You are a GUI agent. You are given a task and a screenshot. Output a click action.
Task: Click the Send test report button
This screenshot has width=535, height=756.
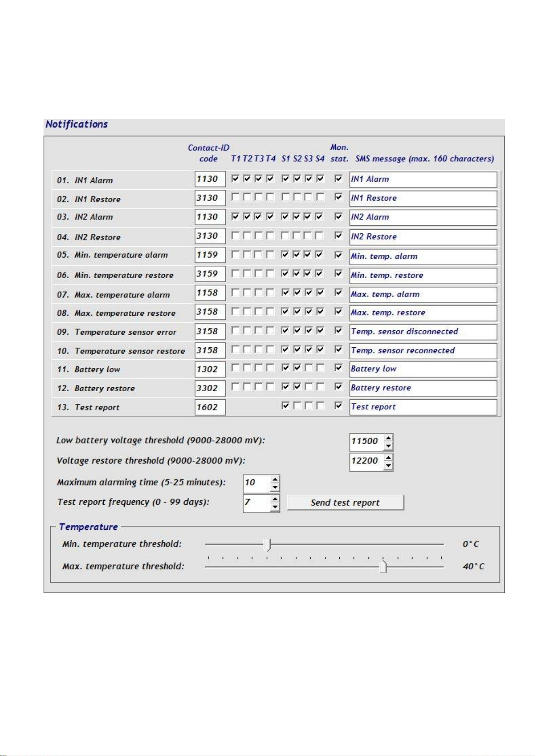[x=345, y=503]
